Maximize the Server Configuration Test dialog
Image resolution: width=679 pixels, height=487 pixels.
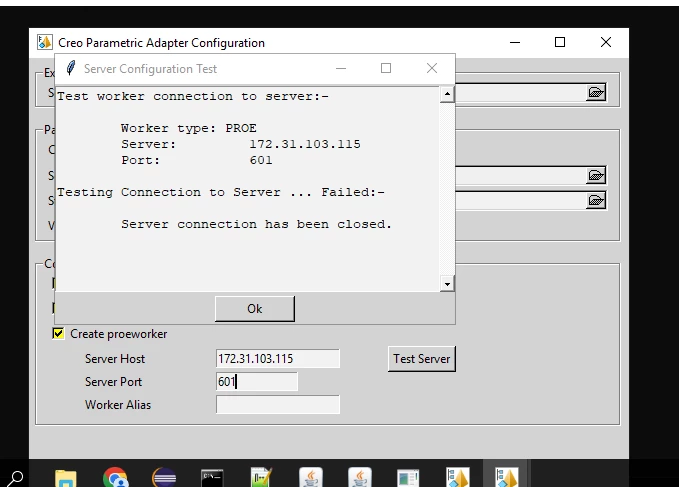(x=386, y=68)
